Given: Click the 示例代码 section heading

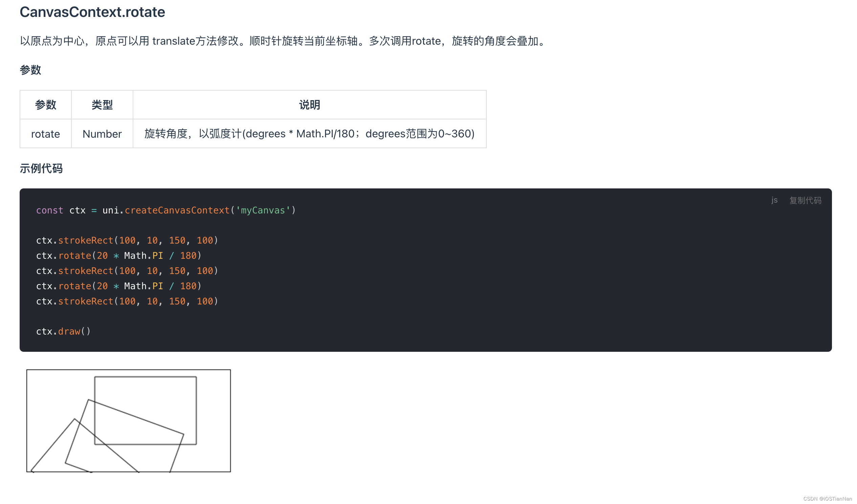Looking at the screenshot, I should click(41, 168).
